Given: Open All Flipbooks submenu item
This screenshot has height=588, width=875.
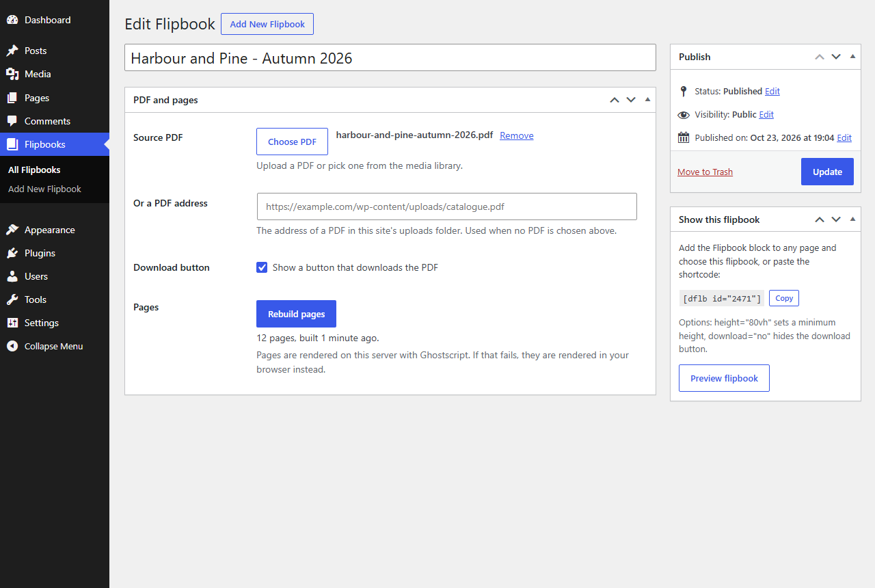Looking at the screenshot, I should (34, 170).
